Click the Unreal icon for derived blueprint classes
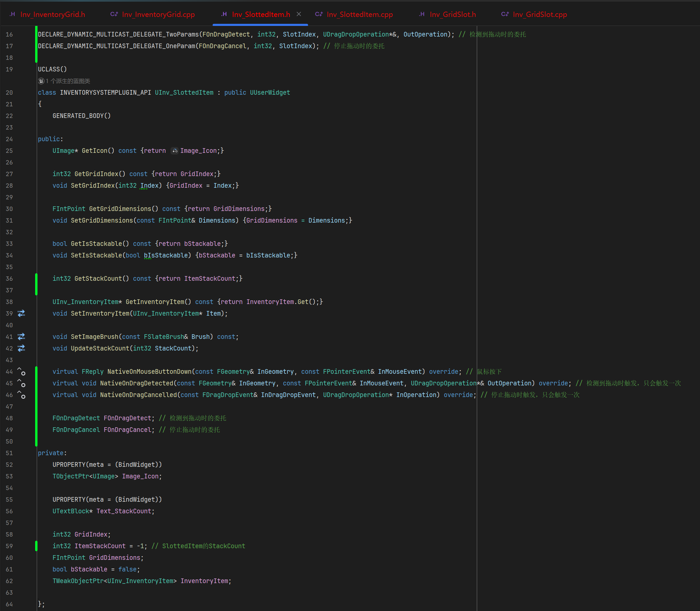This screenshot has width=700, height=611. pyautogui.click(x=41, y=81)
